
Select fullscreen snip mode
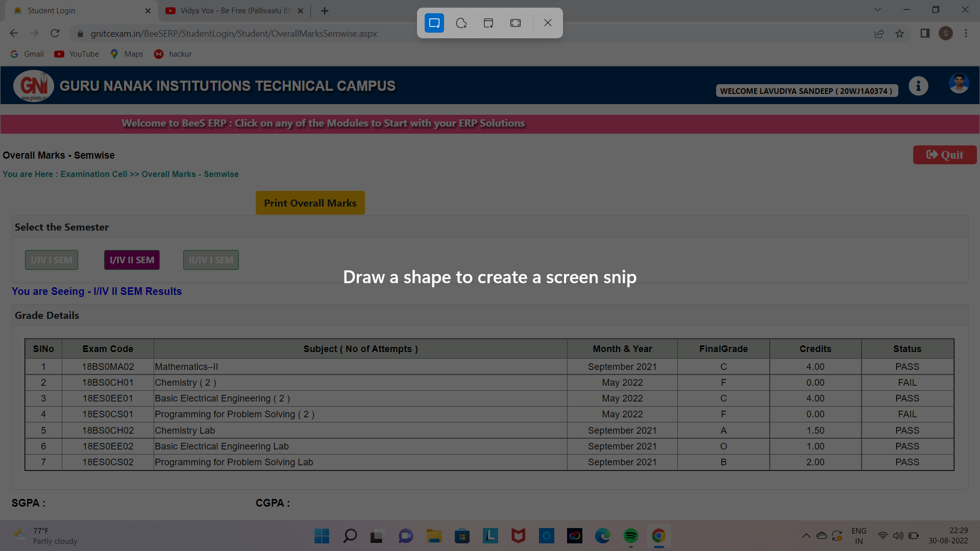tap(516, 23)
